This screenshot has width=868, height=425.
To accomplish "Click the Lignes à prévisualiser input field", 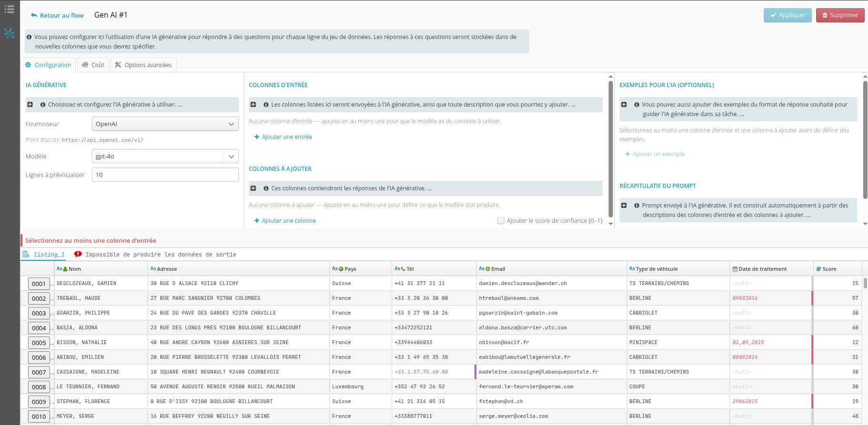I will [165, 175].
